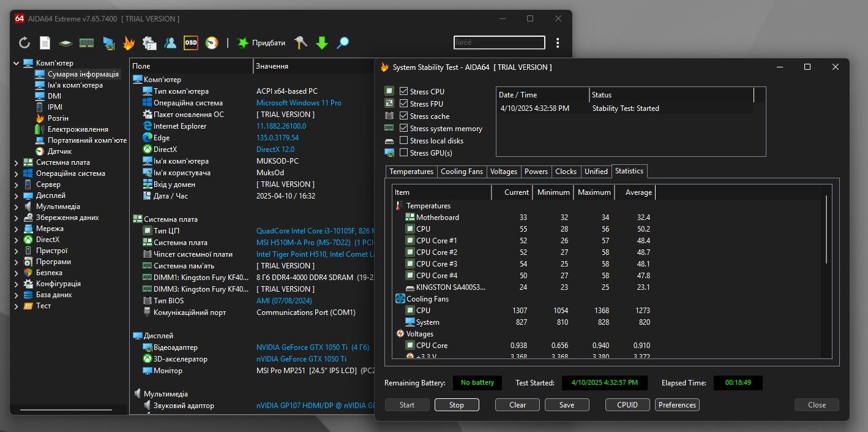Collapse the Комп'ютер tree node

coord(17,63)
